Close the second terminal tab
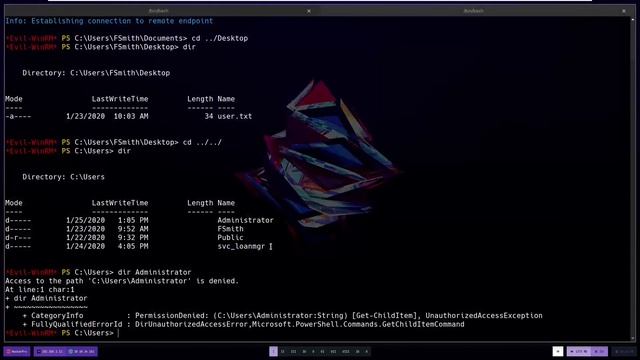This screenshot has height=360, width=640. (x=624, y=11)
